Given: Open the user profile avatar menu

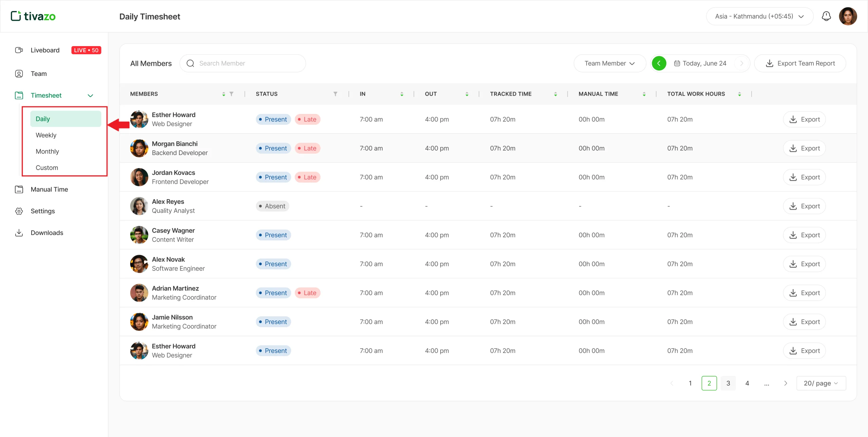Looking at the screenshot, I should click(848, 16).
